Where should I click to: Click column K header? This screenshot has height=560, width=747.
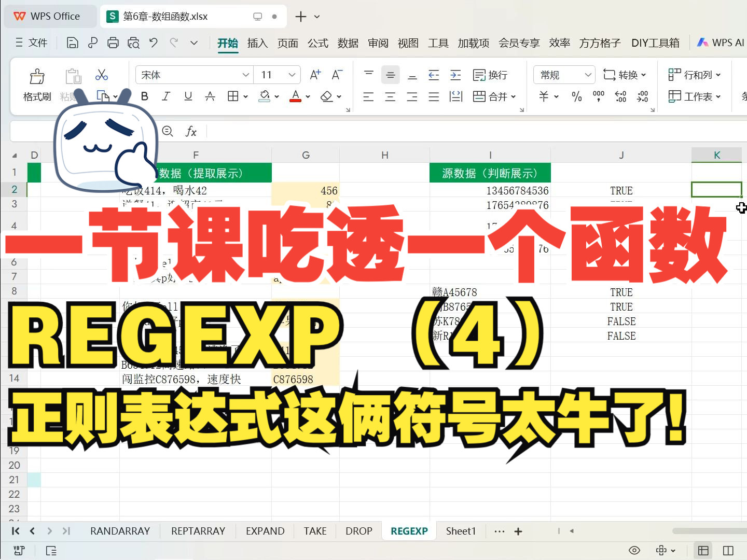[716, 155]
